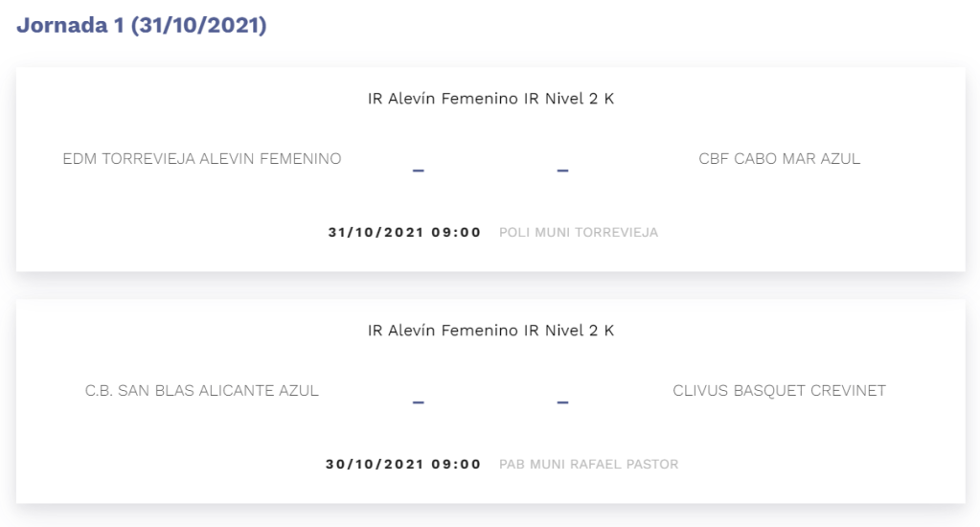Select the Clivus Basquet Crevinet team

point(779,391)
